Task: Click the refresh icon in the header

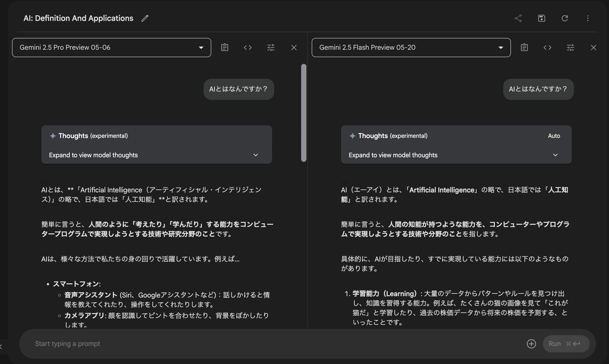Action: click(x=565, y=18)
